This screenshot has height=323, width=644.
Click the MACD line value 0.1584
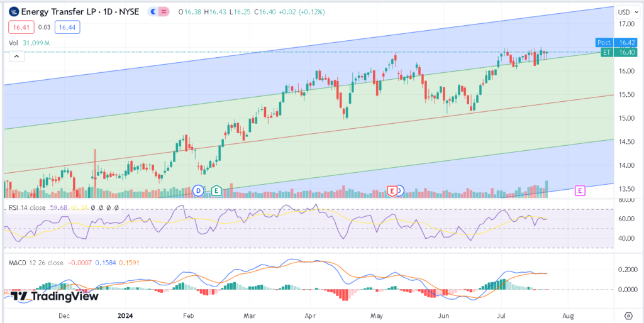105,263
